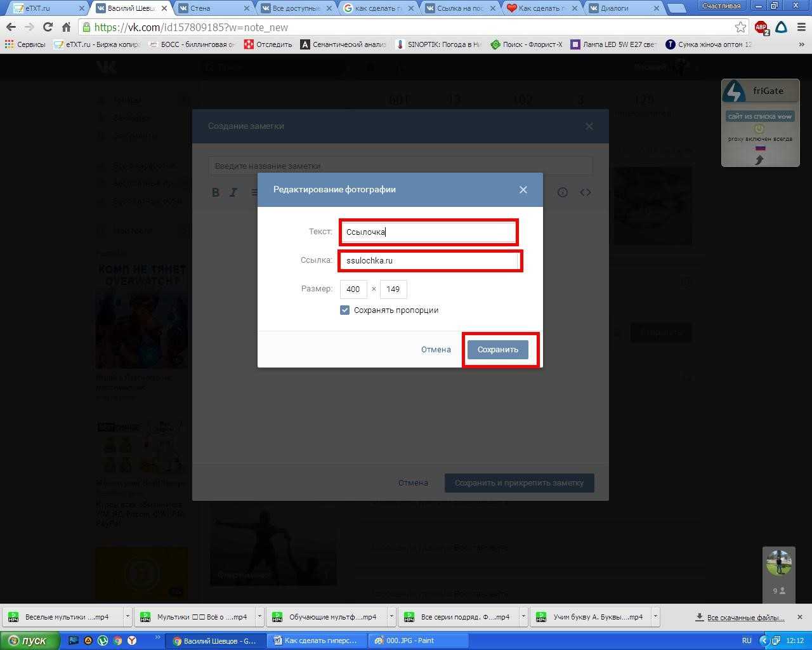Click the Chrome home icon
Image resolution: width=812 pixels, height=650 pixels.
[x=66, y=27]
